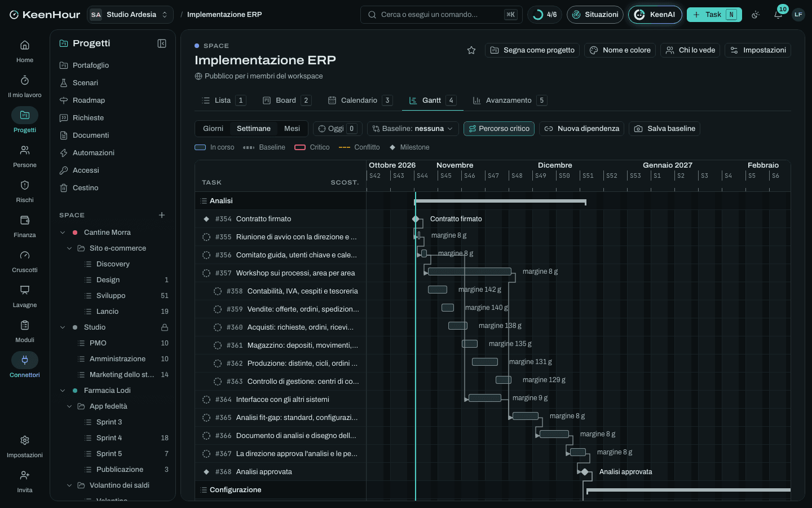
Task: Switch timeline scale to Mesi
Action: tap(292, 129)
